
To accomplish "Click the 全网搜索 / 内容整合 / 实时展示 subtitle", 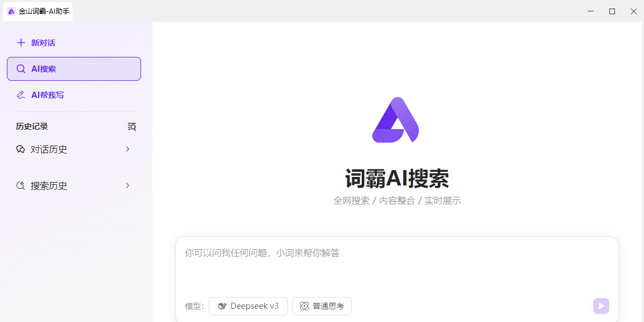I will pyautogui.click(x=397, y=201).
